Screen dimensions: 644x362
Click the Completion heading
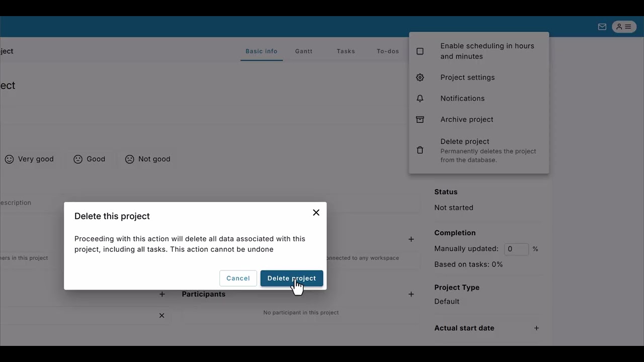(x=455, y=233)
